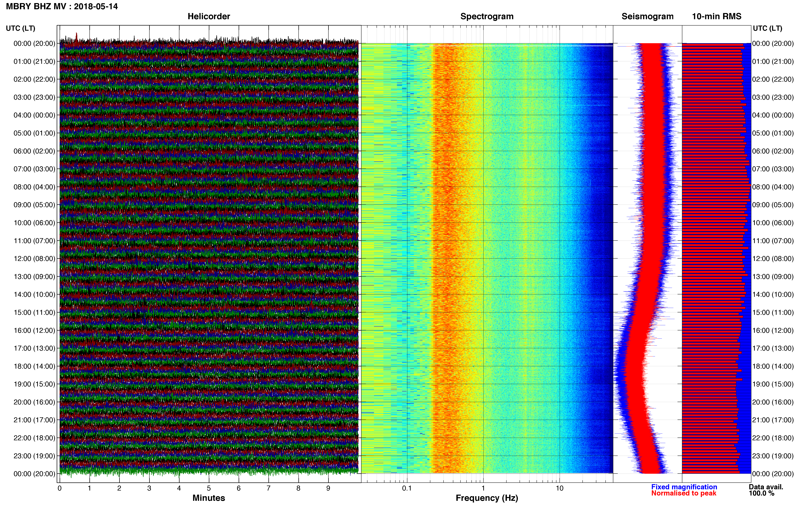The height and width of the screenshot is (508, 812).
Task: Click the '10-min RMS' panel heading
Action: (x=717, y=16)
